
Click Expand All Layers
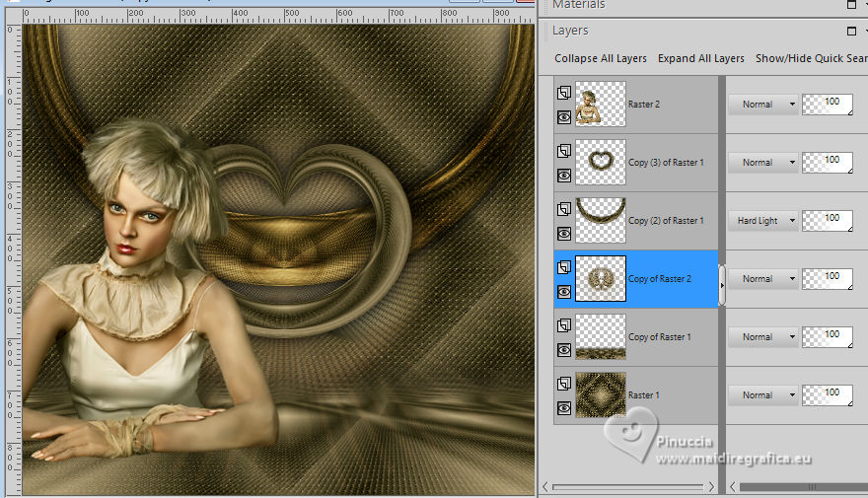point(701,58)
